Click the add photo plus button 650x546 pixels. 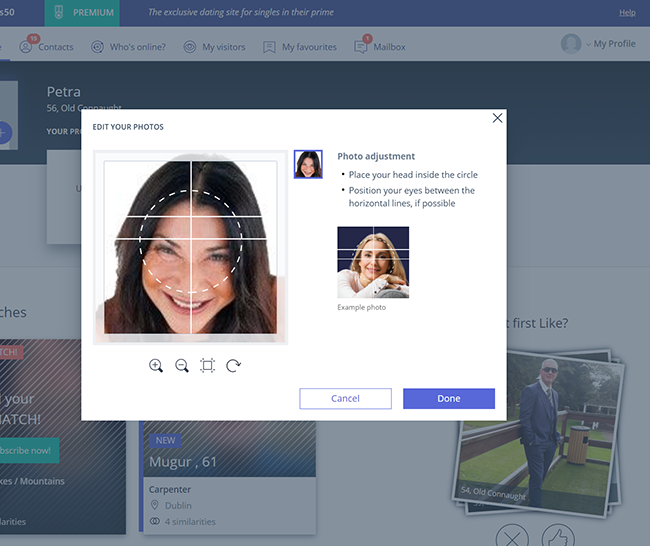2,133
